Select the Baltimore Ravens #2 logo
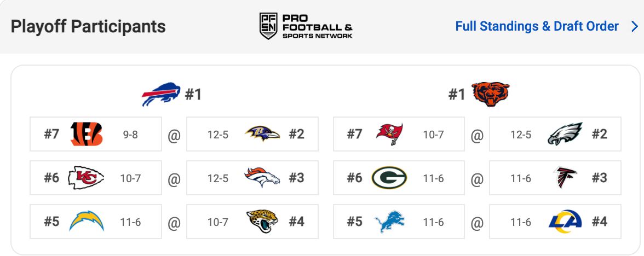 (262, 133)
